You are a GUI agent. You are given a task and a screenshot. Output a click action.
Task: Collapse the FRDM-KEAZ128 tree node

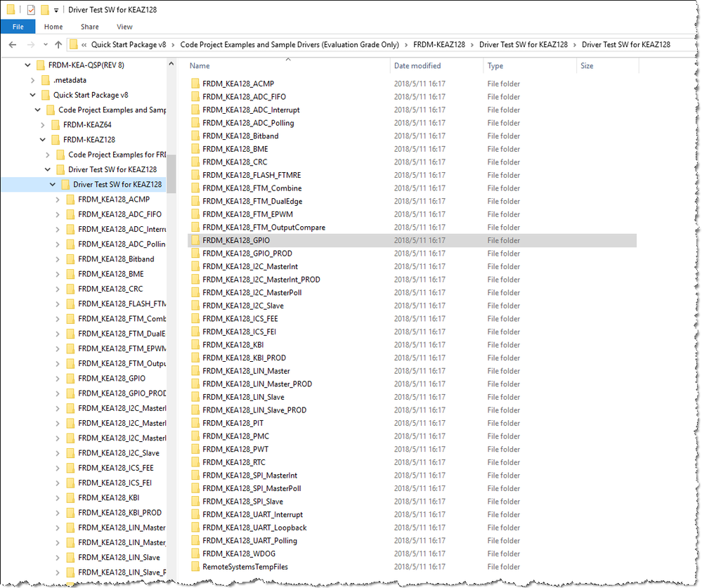point(43,140)
